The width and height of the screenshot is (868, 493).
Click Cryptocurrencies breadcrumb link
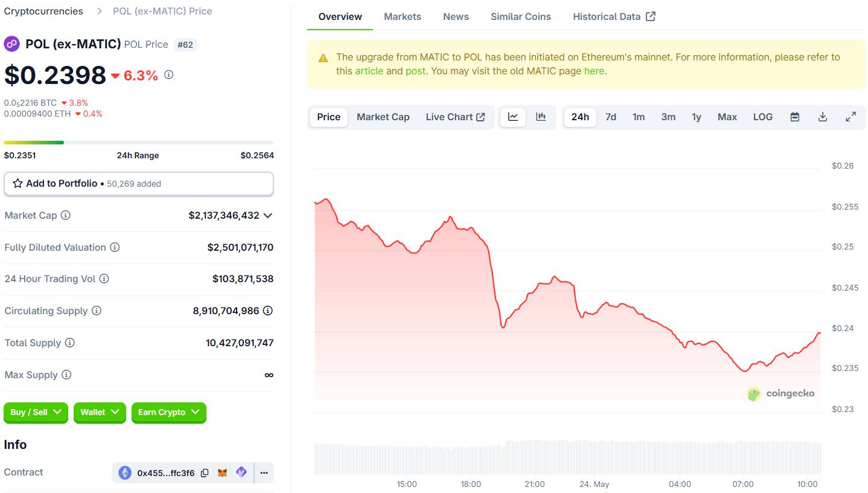tap(43, 11)
